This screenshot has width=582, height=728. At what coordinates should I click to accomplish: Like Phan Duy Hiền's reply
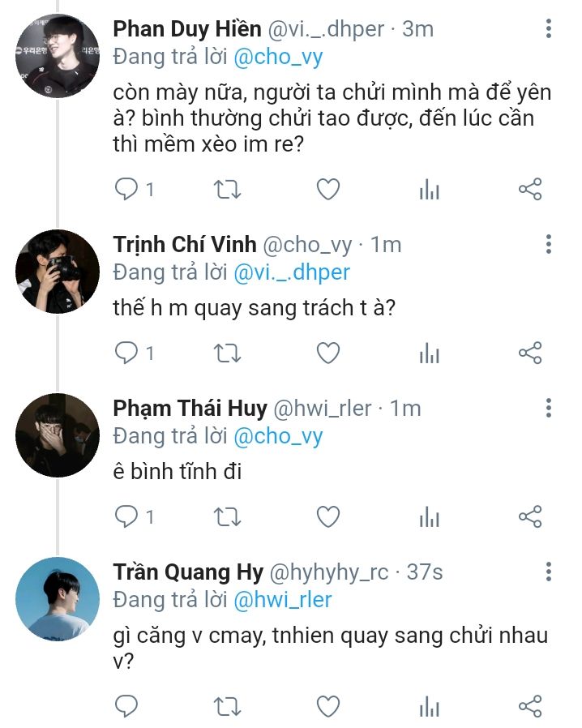(x=327, y=190)
